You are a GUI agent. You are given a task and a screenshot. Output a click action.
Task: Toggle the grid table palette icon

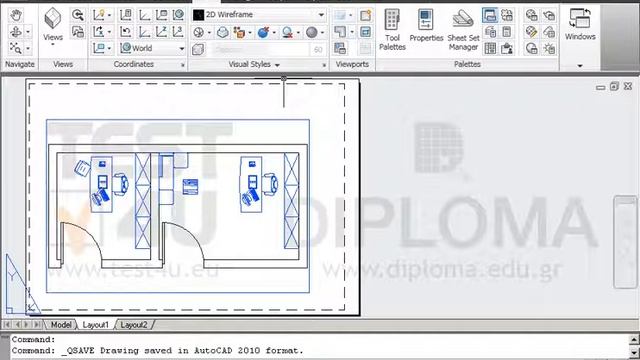pos(490,48)
